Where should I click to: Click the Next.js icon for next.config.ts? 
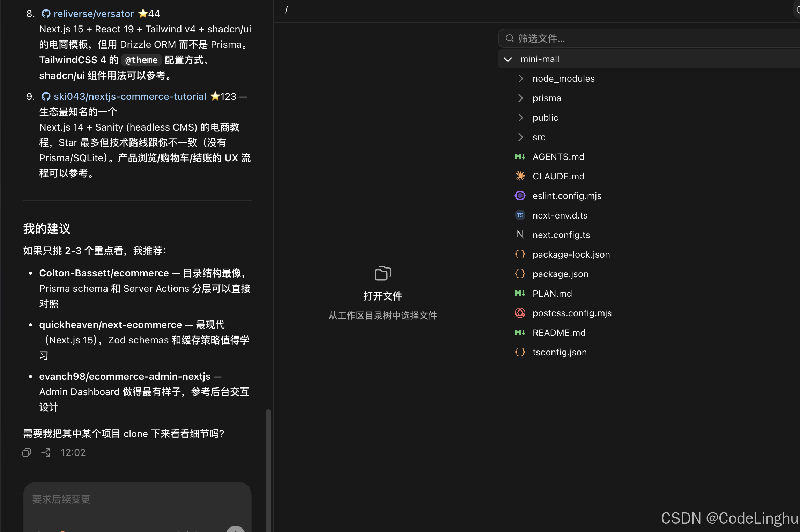(x=520, y=235)
